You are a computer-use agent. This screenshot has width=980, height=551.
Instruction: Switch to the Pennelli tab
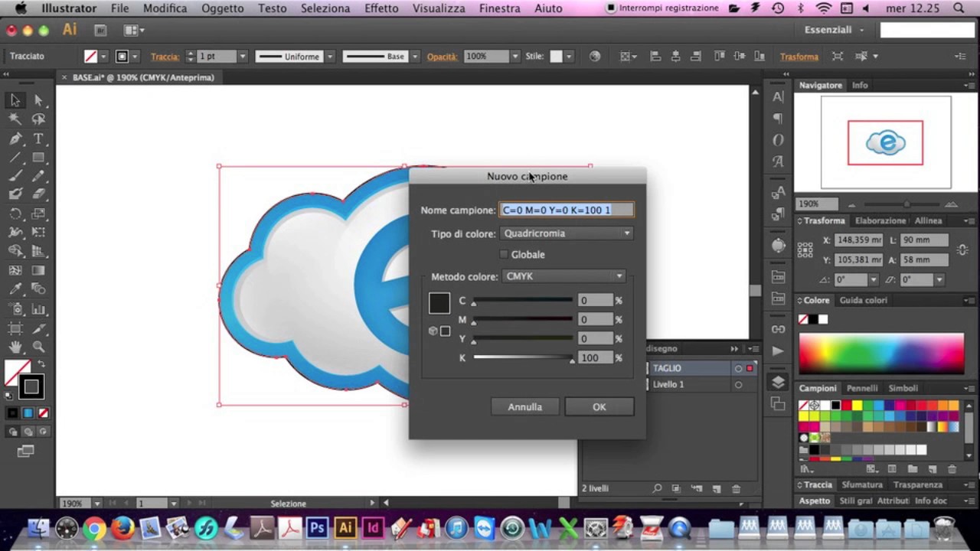click(862, 388)
